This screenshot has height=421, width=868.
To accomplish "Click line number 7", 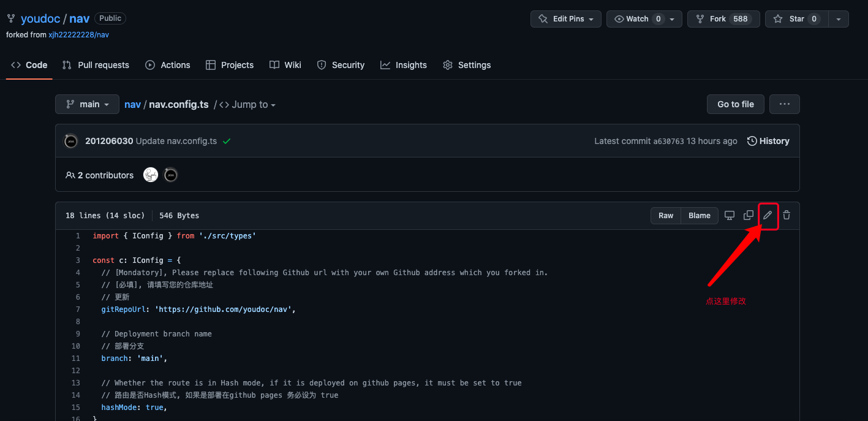I will pyautogui.click(x=78, y=309).
